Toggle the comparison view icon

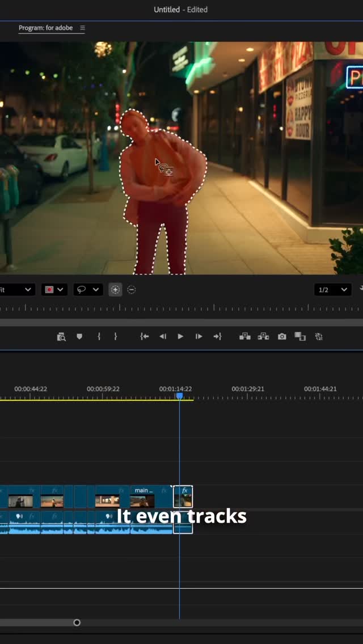(300, 336)
